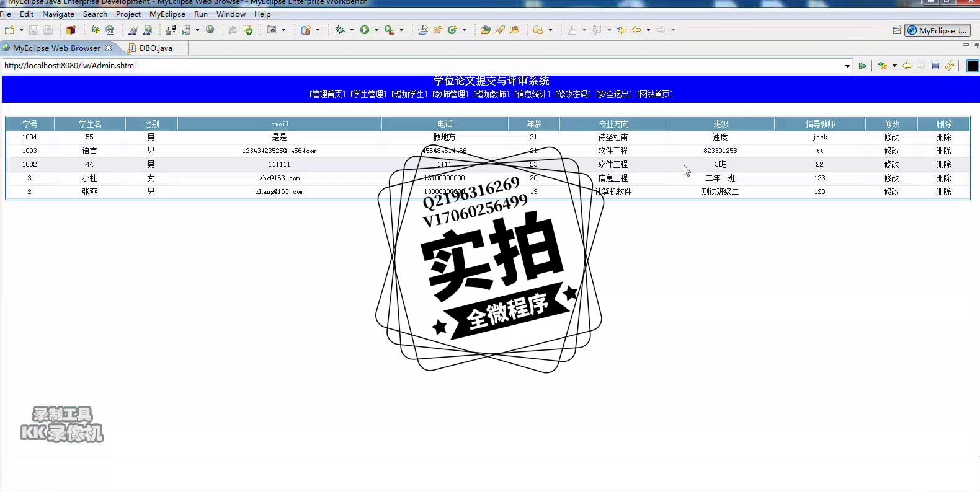Open the Run dropdown arrow
Viewport: 980px width, 492px height.
[x=376, y=30]
